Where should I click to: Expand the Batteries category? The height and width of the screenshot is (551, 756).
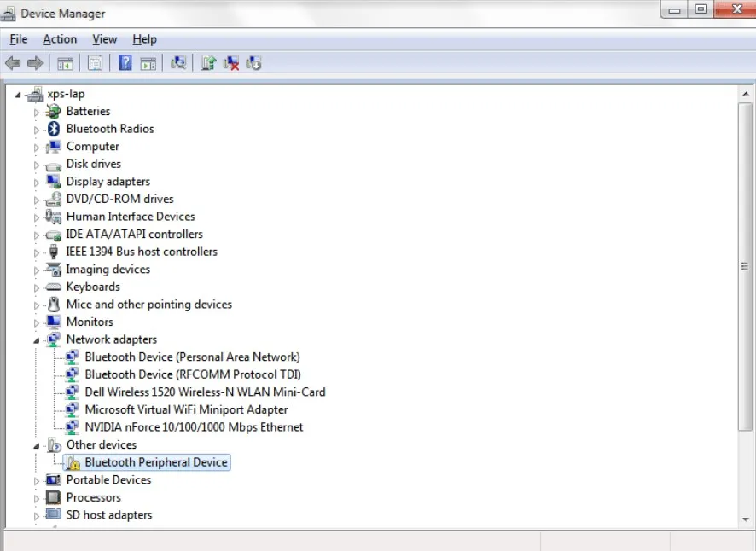tap(37, 112)
